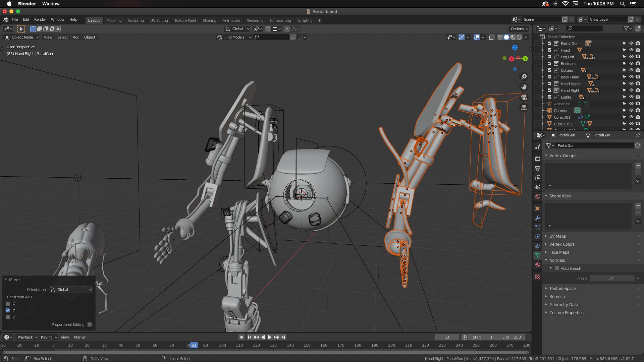Open the Edit menu
Viewport: 644px width, 362px height.
26,19
